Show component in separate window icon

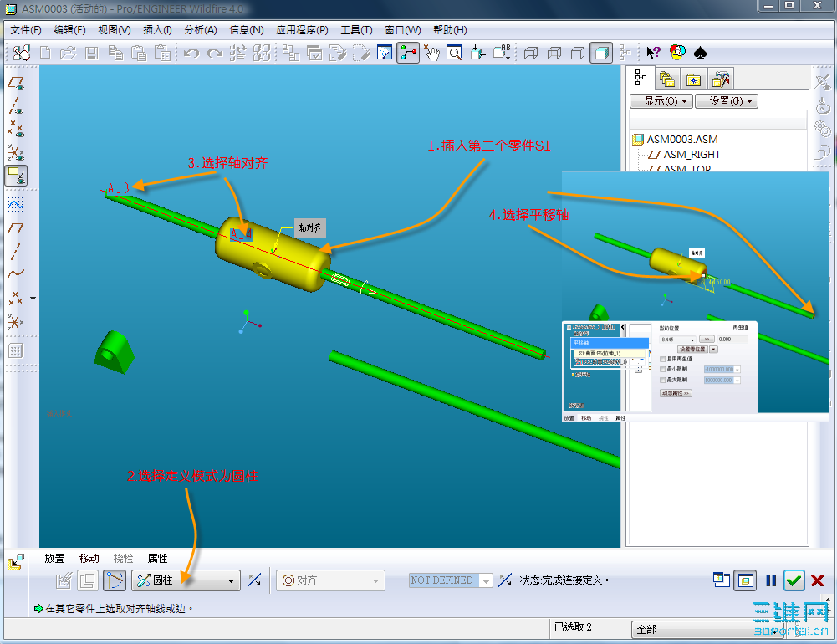click(721, 580)
